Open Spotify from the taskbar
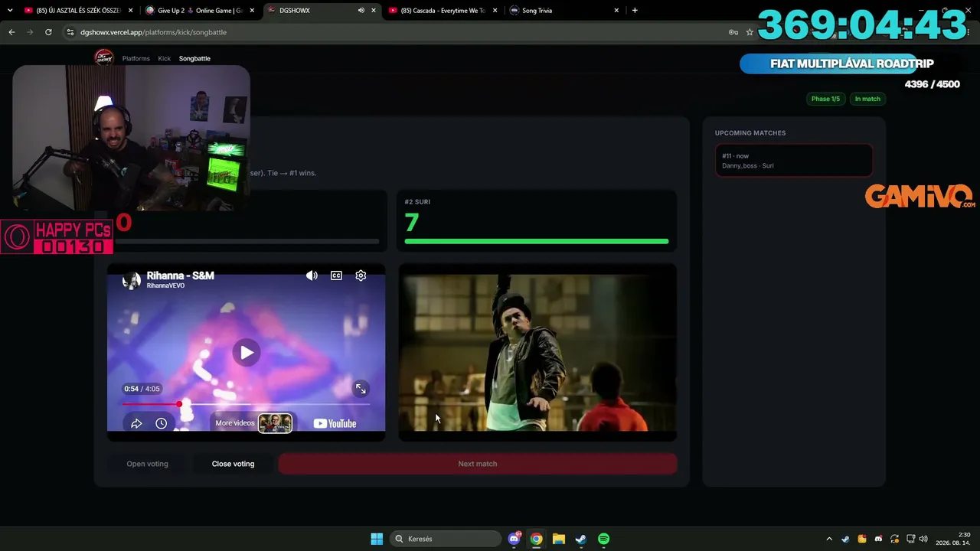 603,539
